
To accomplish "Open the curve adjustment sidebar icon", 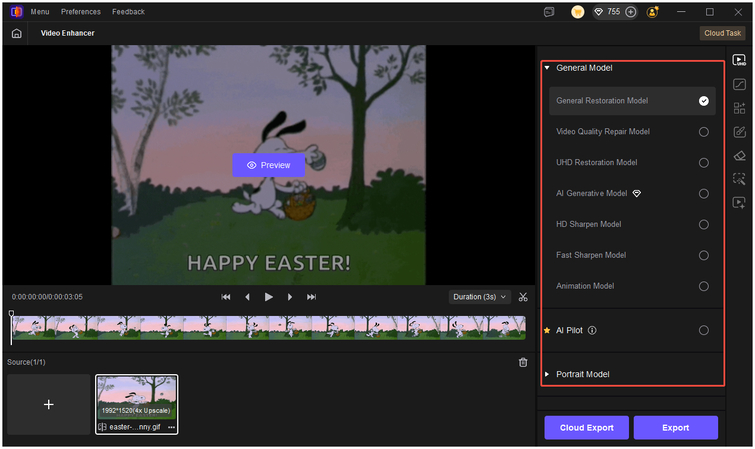I will (x=739, y=84).
